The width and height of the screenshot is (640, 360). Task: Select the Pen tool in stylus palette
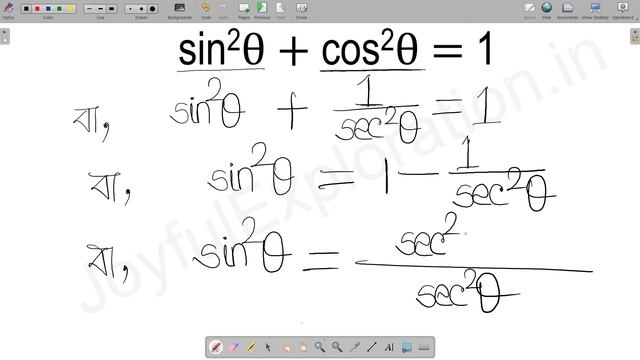(216, 347)
